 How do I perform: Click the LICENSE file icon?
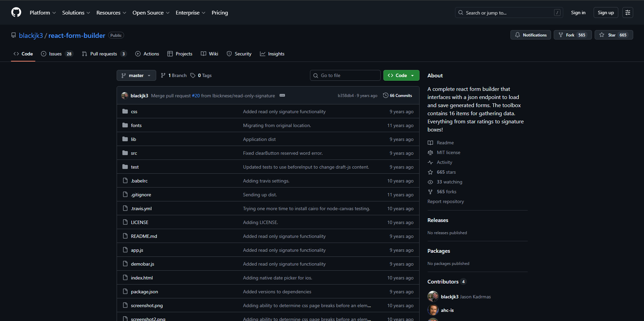pos(125,222)
